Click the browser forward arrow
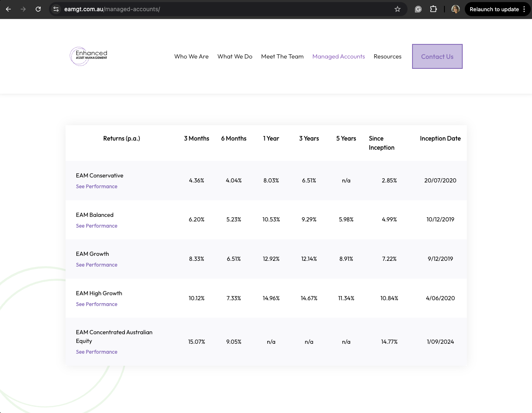This screenshot has width=532, height=413. point(23,9)
